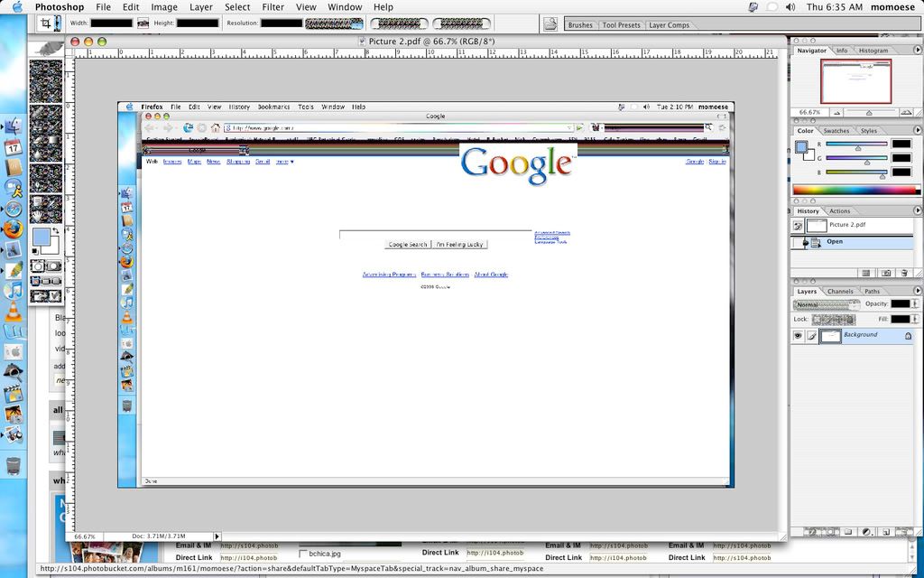This screenshot has width=924, height=578.
Task: Open the crop resolution units dropdown
Action: (x=334, y=23)
